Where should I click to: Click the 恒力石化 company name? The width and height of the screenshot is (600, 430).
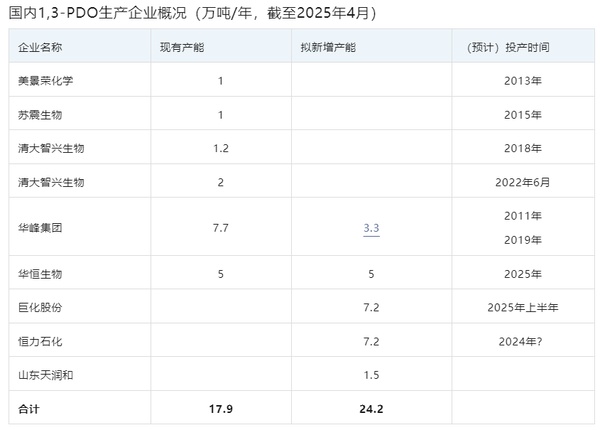(40, 341)
